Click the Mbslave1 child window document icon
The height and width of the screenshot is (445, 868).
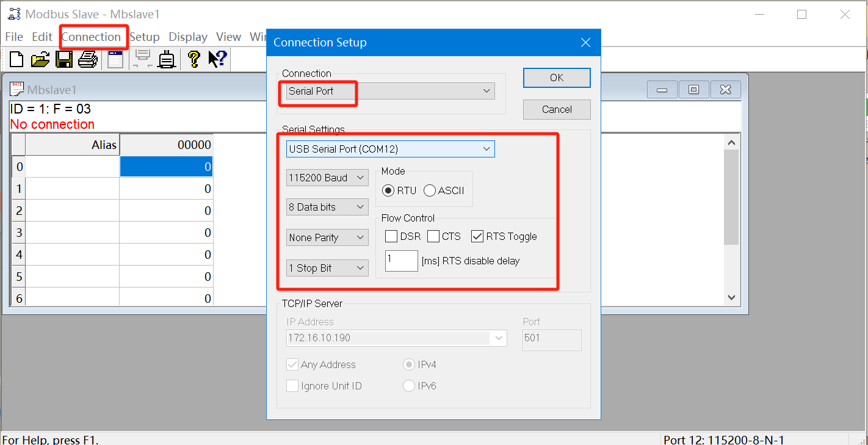click(x=17, y=89)
